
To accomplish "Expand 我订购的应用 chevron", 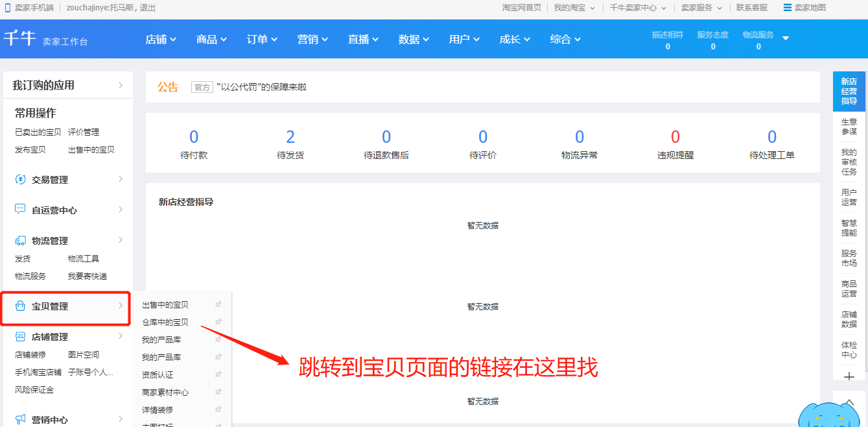I will click(x=121, y=85).
